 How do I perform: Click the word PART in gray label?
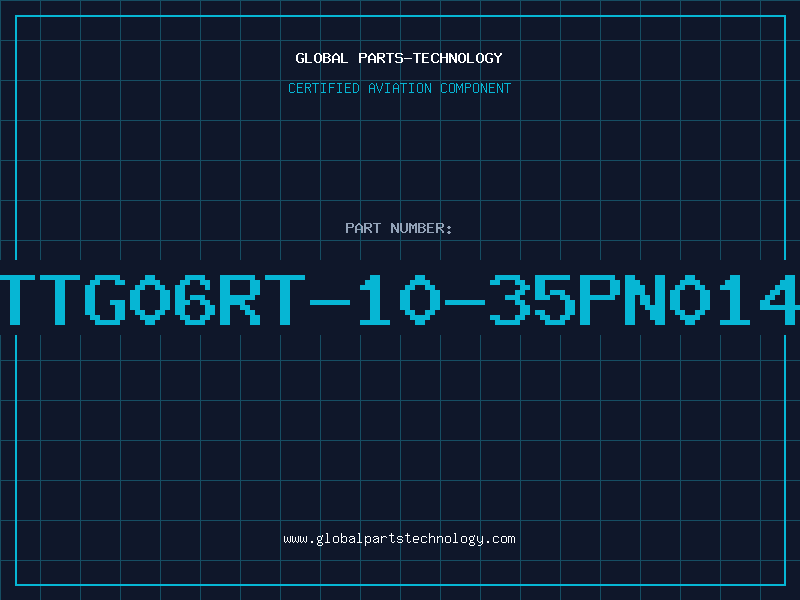click(x=363, y=228)
